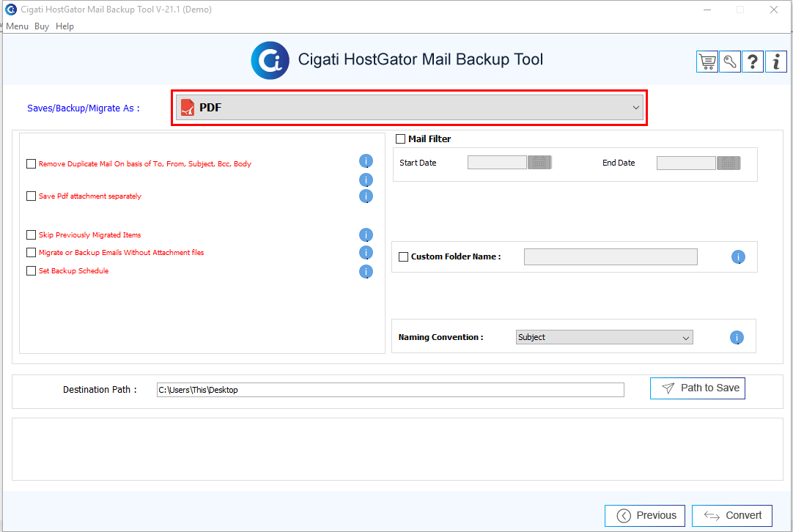The image size is (793, 532).
Task: Open the Start Date calendar picker
Action: tap(539, 163)
